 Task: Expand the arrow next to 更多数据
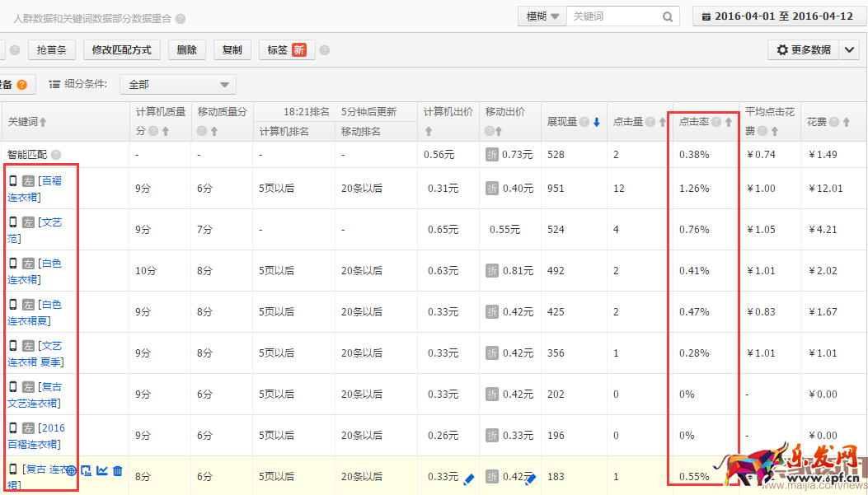click(x=850, y=50)
